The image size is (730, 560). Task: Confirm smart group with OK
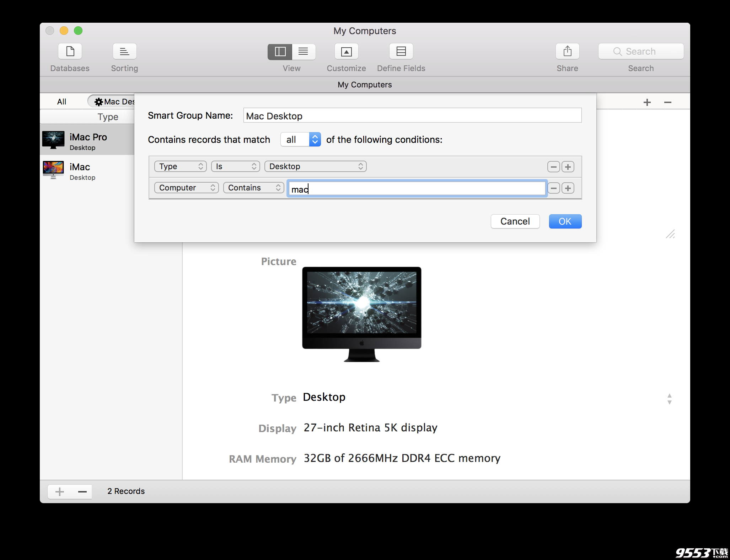point(565,222)
